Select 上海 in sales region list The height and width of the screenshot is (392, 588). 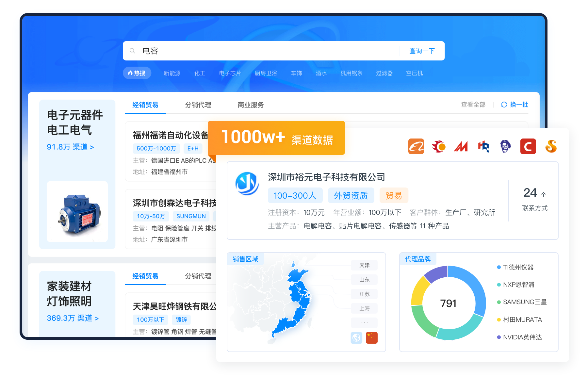[364, 308]
